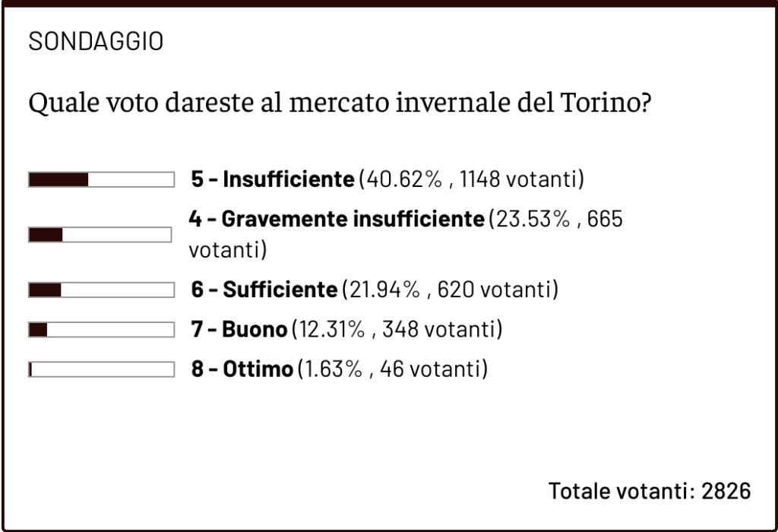Click the progress bar for 8 - Ottimo
The image size is (778, 532).
pyautogui.click(x=101, y=370)
